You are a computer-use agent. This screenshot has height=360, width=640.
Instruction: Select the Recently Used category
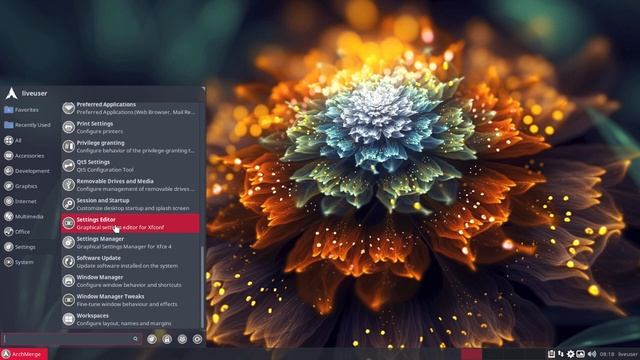pyautogui.click(x=27, y=125)
